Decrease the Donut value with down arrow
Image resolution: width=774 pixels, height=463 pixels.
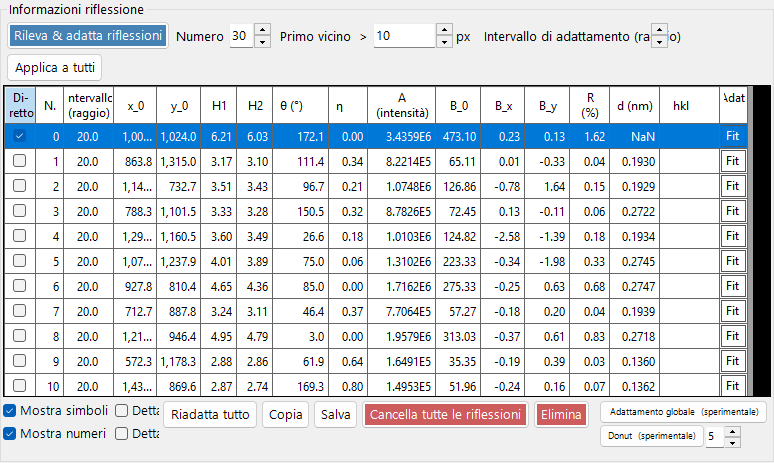tap(733, 442)
